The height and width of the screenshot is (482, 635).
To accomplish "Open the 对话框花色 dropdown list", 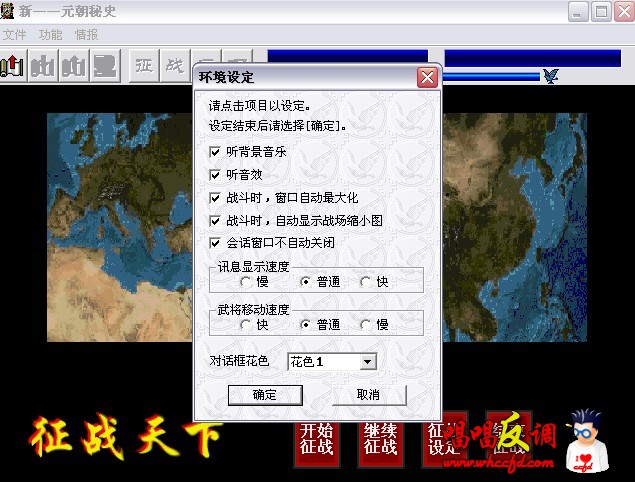I will click(367, 361).
